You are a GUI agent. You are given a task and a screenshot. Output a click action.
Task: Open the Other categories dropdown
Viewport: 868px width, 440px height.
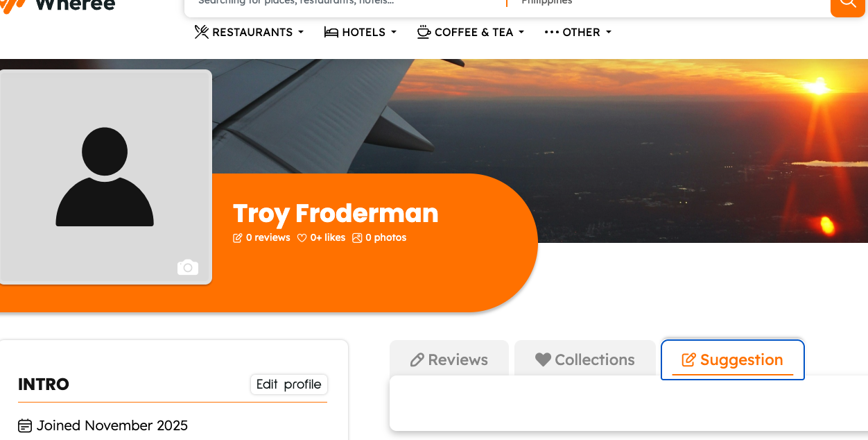tap(578, 32)
